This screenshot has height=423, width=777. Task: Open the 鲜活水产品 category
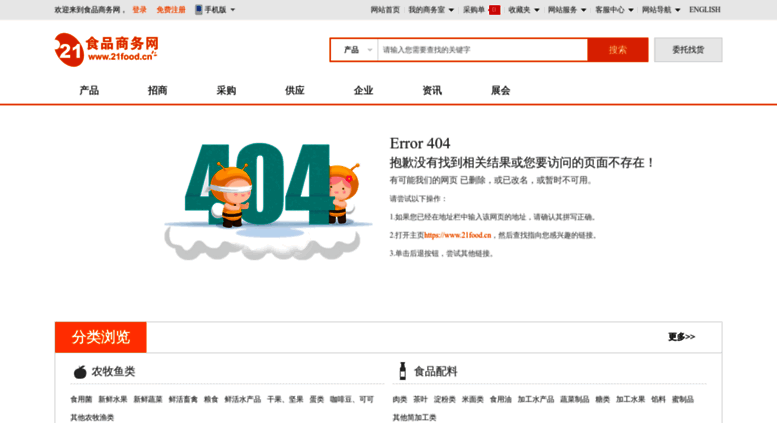[243, 399]
